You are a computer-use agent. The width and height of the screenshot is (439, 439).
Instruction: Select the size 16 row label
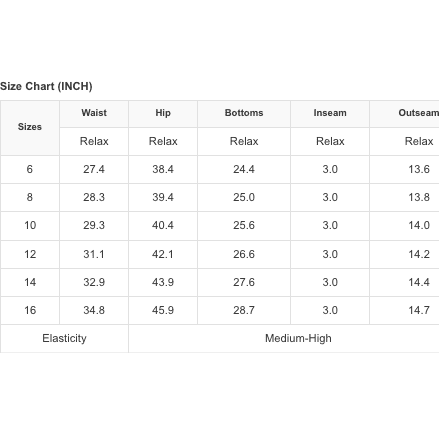(30, 310)
